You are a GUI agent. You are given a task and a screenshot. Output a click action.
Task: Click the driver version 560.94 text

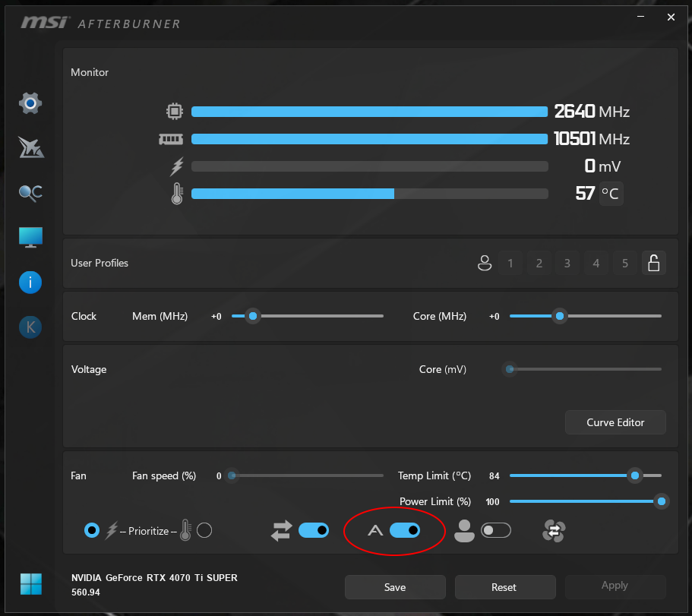[86, 592]
